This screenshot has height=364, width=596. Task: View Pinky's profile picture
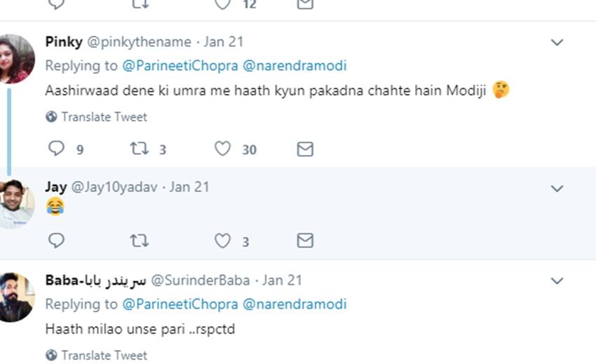16,58
